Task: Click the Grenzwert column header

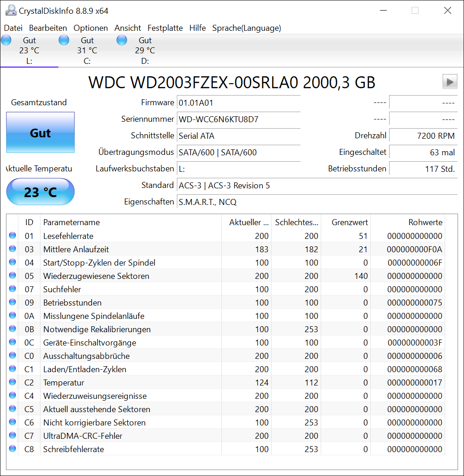Action: [345, 222]
